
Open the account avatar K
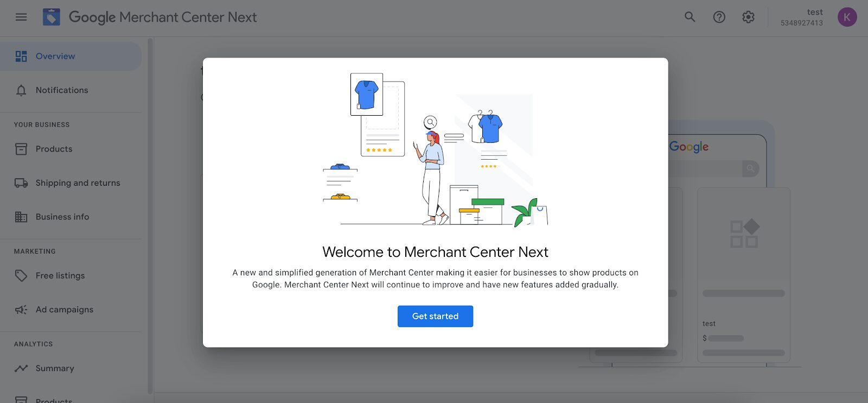[x=847, y=17]
